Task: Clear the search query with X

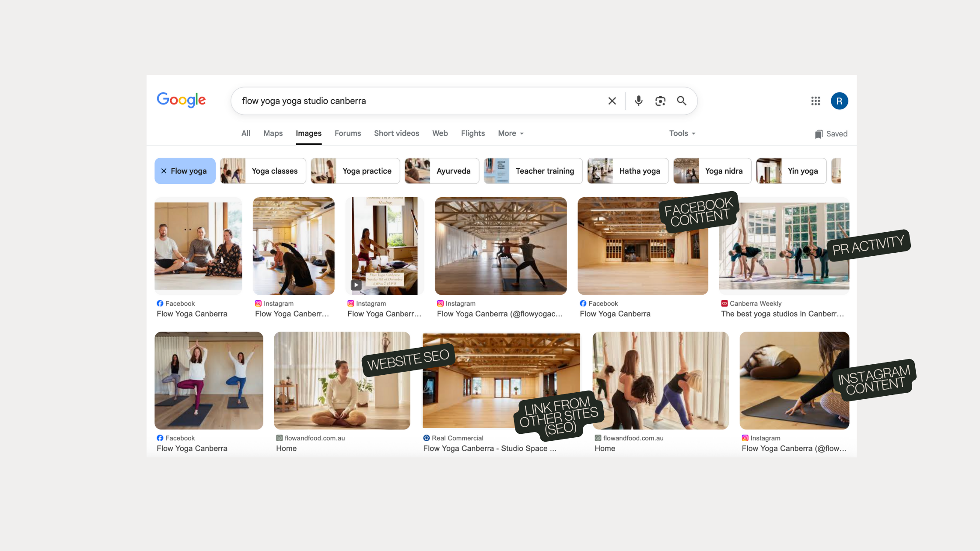Action: coord(612,101)
